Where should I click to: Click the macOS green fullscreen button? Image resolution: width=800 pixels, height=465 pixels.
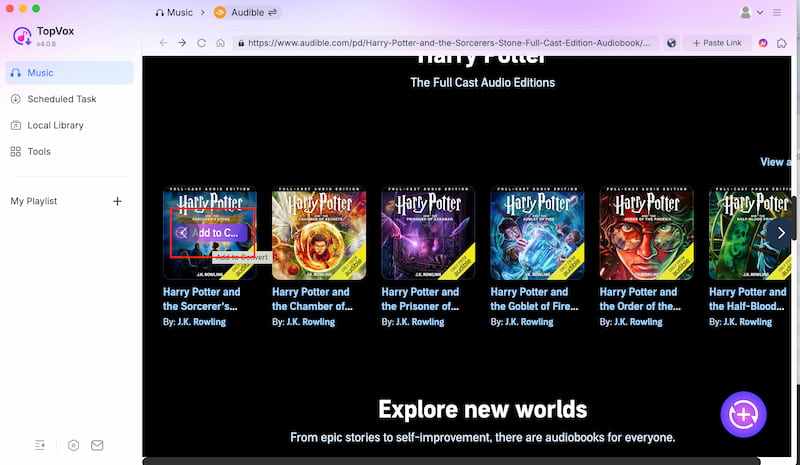(x=36, y=8)
